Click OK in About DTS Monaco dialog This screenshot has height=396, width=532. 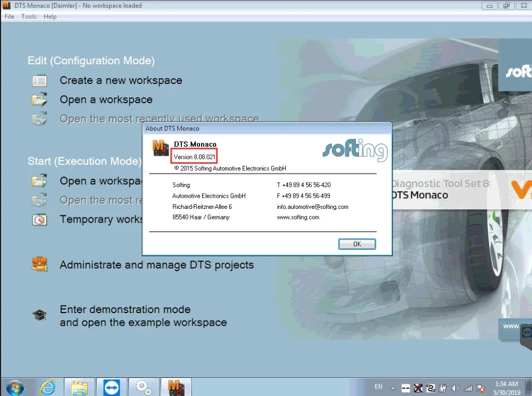(357, 244)
